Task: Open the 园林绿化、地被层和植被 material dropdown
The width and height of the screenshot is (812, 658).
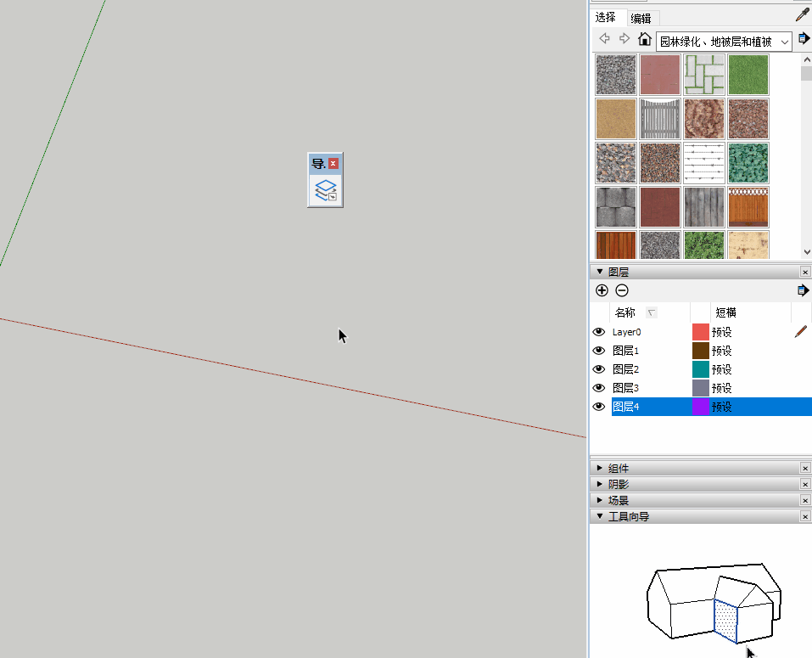Action: [724, 41]
